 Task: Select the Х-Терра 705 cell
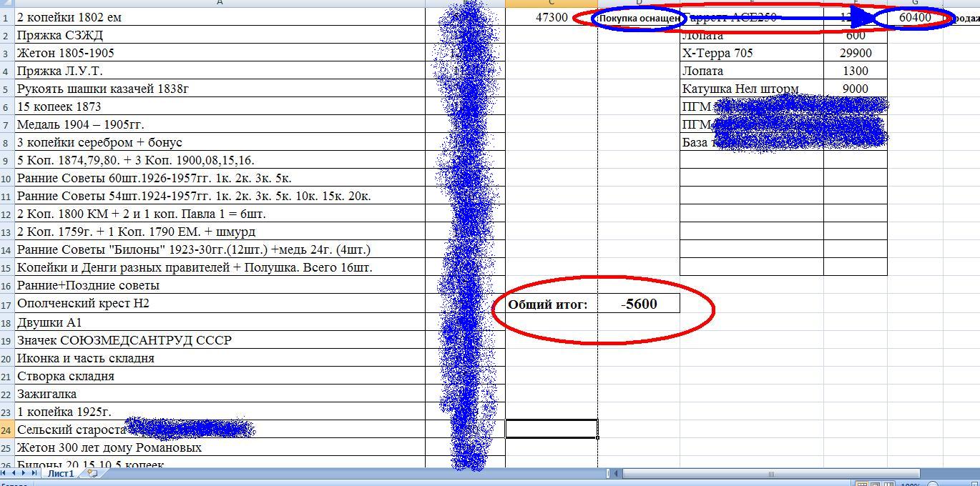[750, 53]
